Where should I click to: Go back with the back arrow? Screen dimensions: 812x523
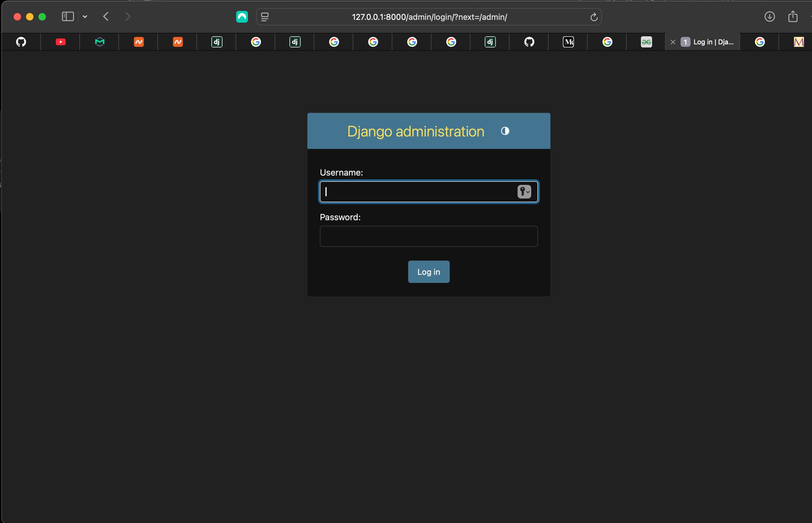[106, 16]
